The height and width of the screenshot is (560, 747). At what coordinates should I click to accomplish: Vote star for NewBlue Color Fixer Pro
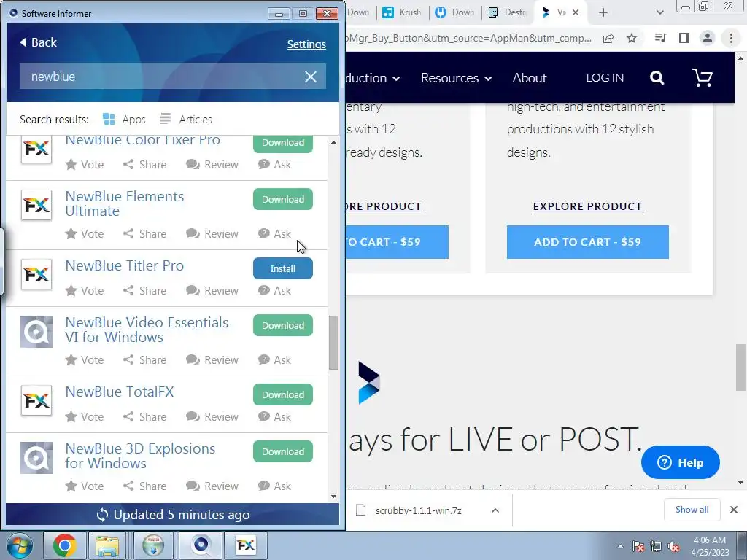pyautogui.click(x=85, y=165)
